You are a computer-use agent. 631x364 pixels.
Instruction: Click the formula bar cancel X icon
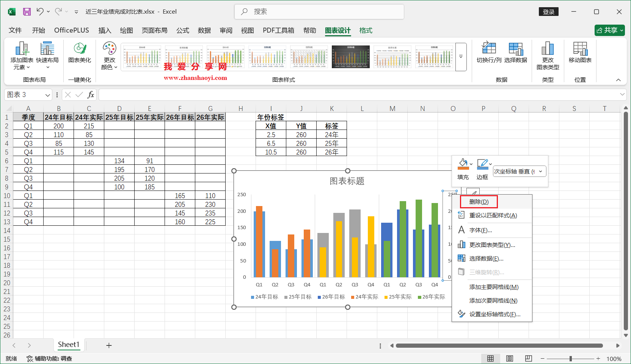point(68,95)
